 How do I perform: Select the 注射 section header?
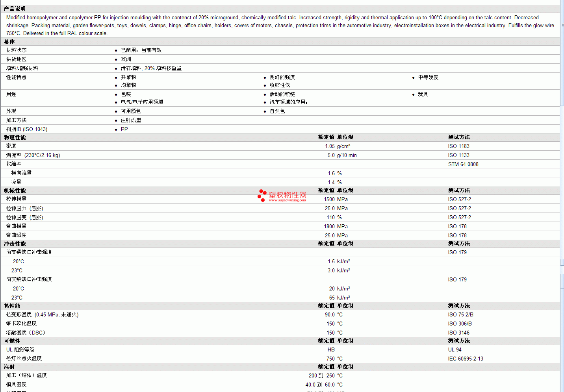[x=9, y=367]
